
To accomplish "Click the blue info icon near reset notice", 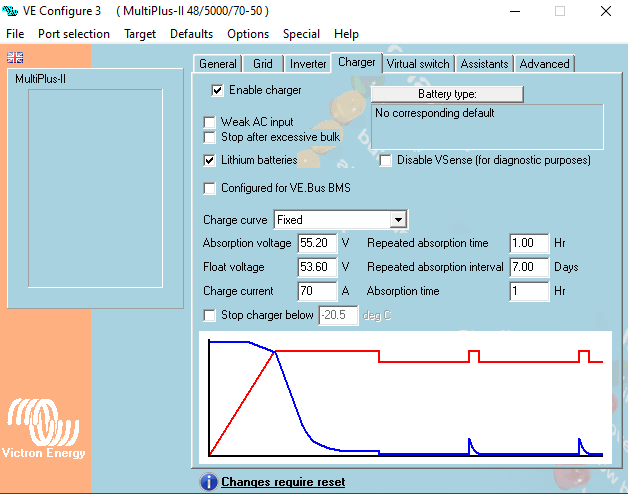I will pos(209,482).
